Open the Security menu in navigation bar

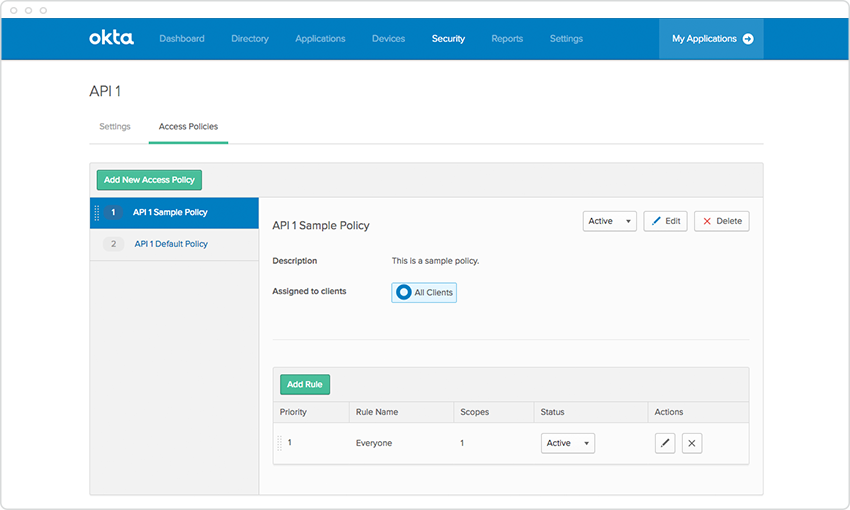448,39
